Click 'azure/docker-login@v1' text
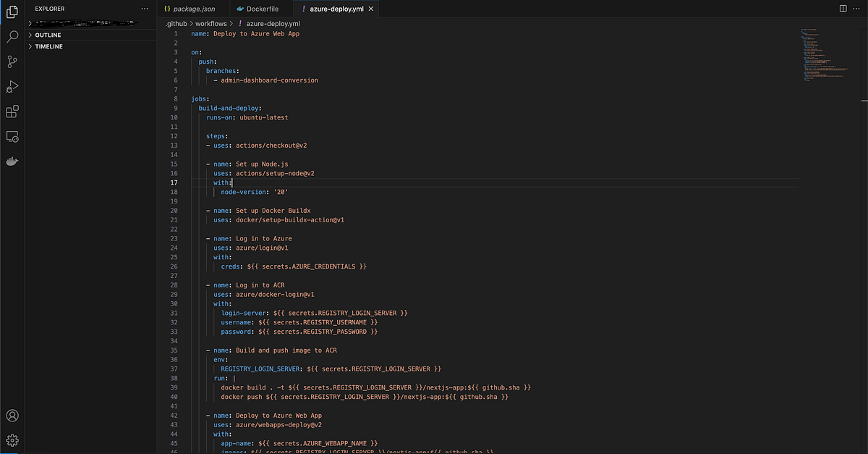The height and width of the screenshot is (454, 868). pos(275,295)
